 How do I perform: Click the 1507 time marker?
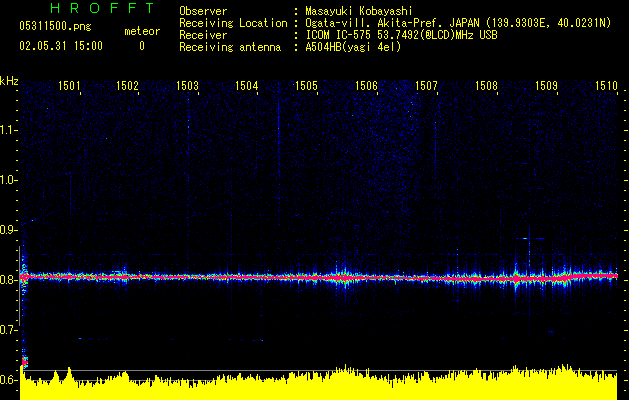pos(426,86)
